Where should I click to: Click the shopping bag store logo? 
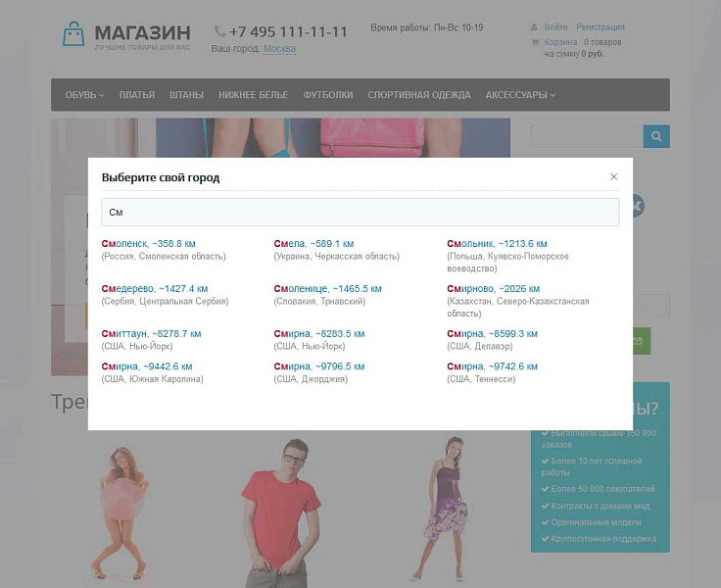(73, 34)
